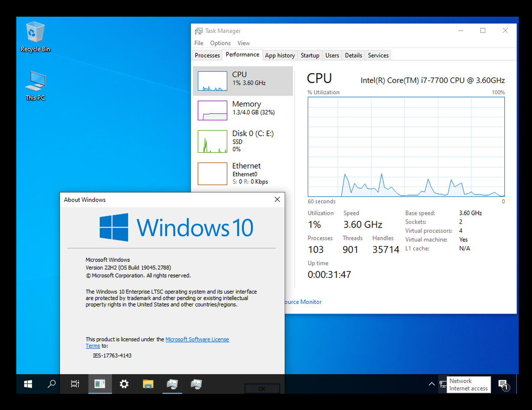532x410 pixels.
Task: Open the Options menu in Task Manager
Action: click(x=220, y=43)
